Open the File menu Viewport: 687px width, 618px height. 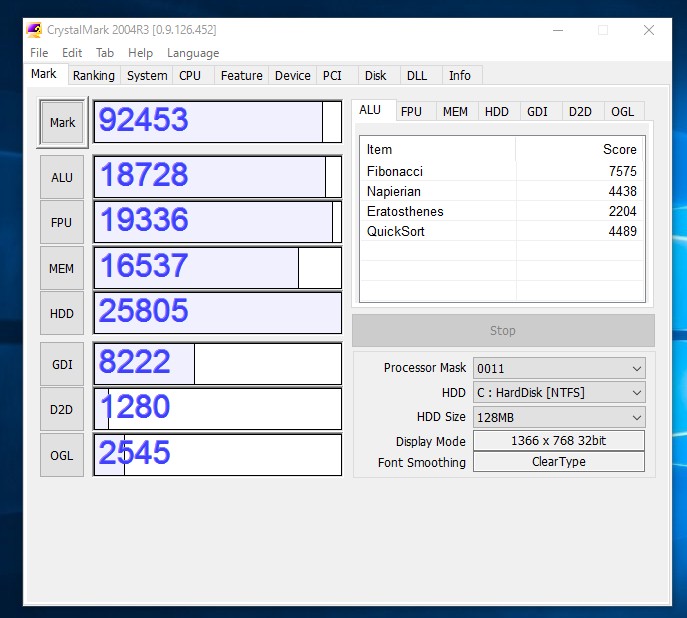[x=39, y=53]
